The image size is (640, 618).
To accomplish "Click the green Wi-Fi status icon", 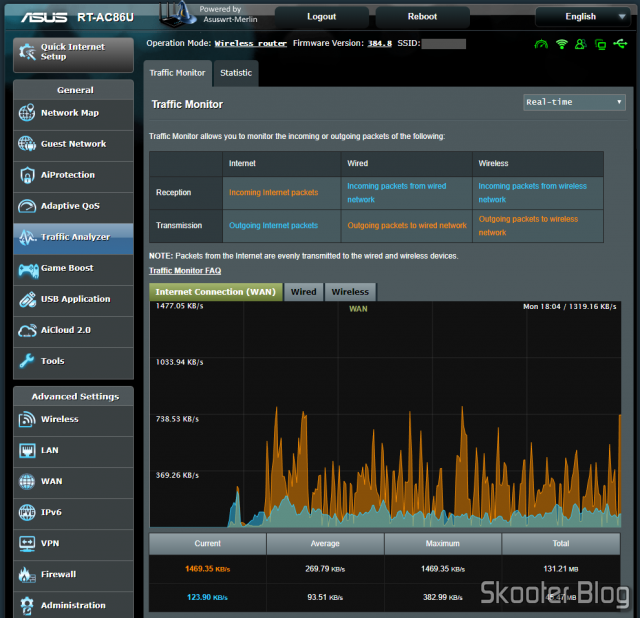I will (x=562, y=44).
